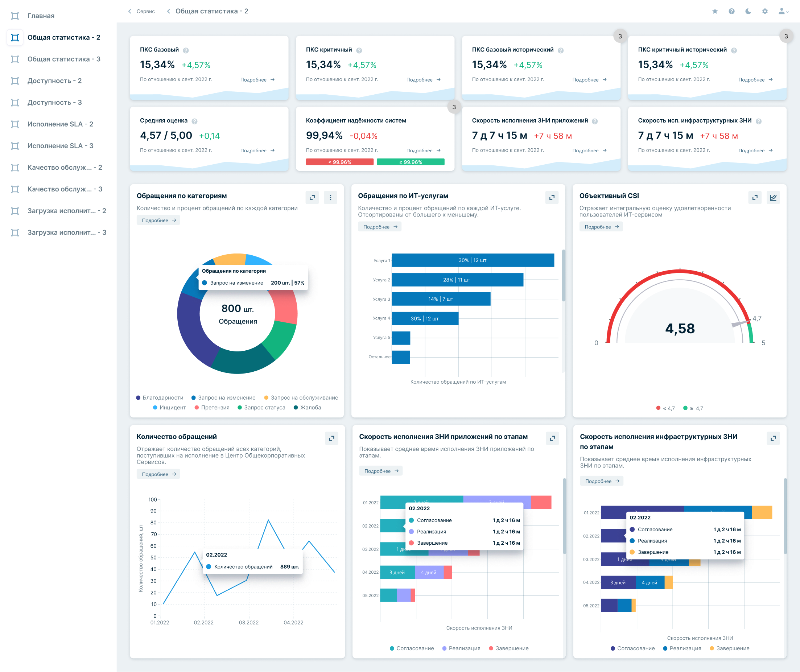
Task: Expand the Обращения по ИТ-услугам widget
Action: 552,197
